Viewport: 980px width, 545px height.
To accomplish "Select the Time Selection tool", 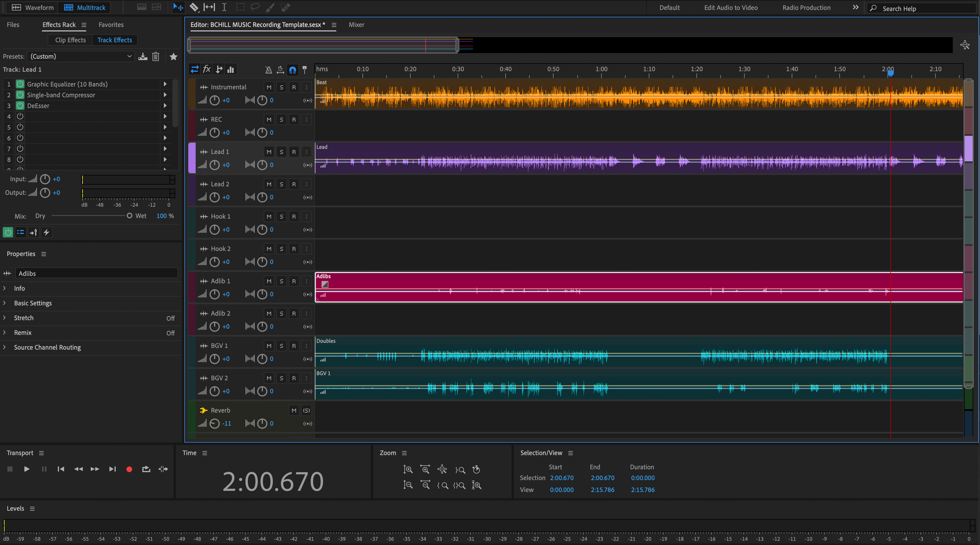I will pos(224,7).
